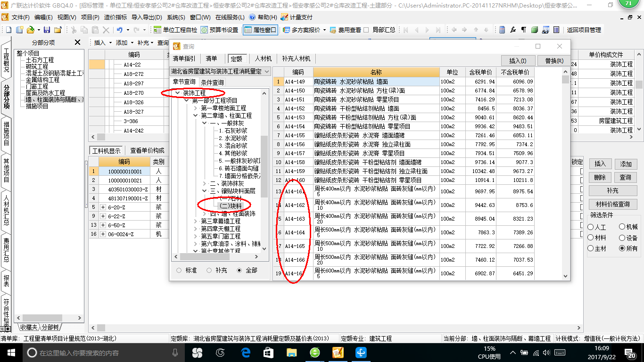The image size is (644, 362).
Task: Click the 删除 button on right panel
Action: 600,177
